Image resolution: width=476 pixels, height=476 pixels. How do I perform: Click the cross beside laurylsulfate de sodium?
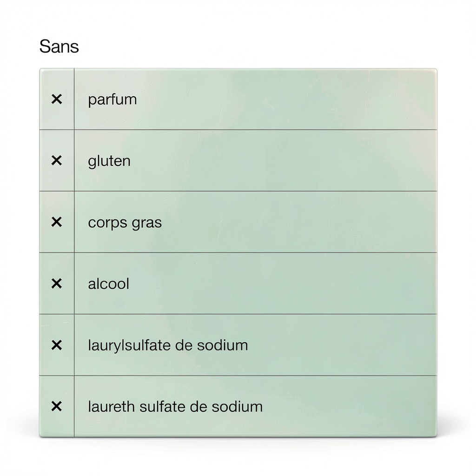click(x=56, y=345)
